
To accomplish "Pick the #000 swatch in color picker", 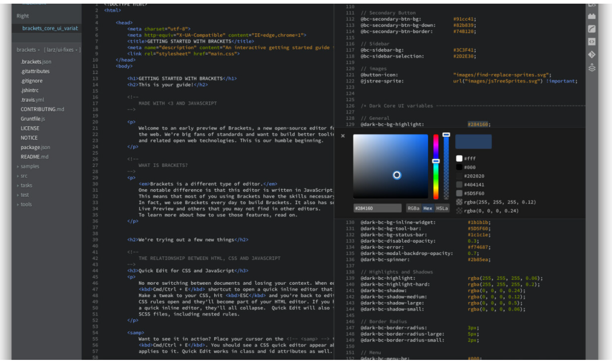I will click(x=459, y=167).
